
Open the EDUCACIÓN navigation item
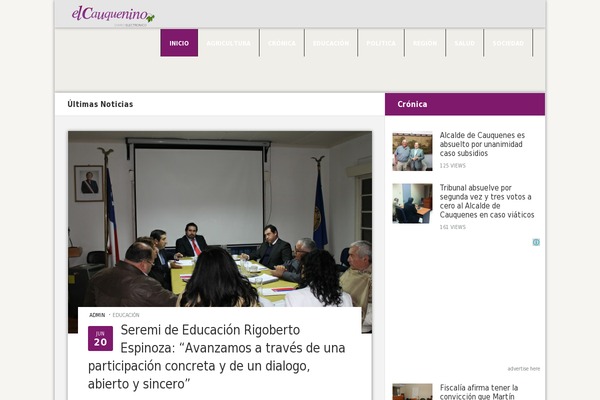(331, 43)
